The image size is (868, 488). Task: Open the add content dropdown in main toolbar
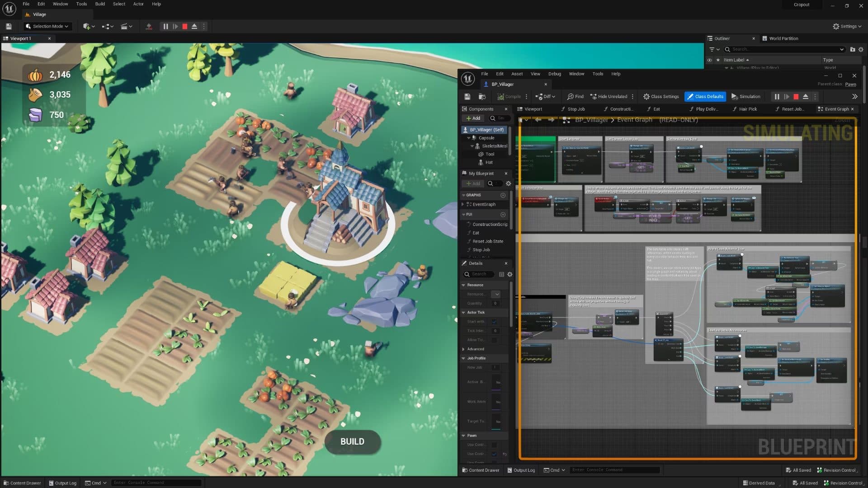point(89,27)
